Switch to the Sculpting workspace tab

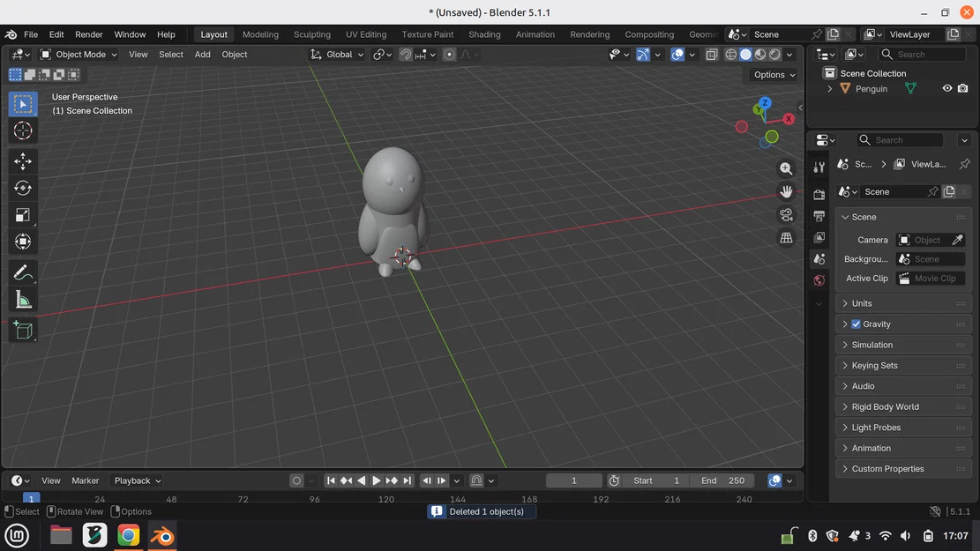click(312, 34)
